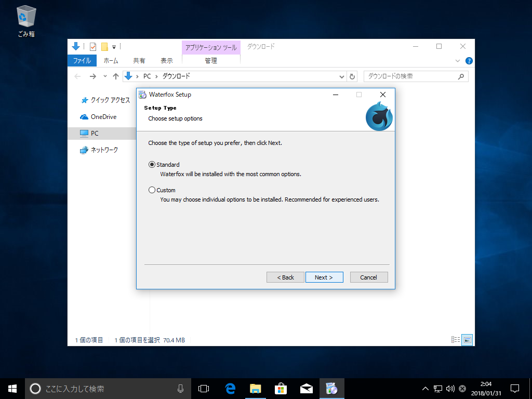Select the Standard setup option
The height and width of the screenshot is (399, 532).
point(164,165)
